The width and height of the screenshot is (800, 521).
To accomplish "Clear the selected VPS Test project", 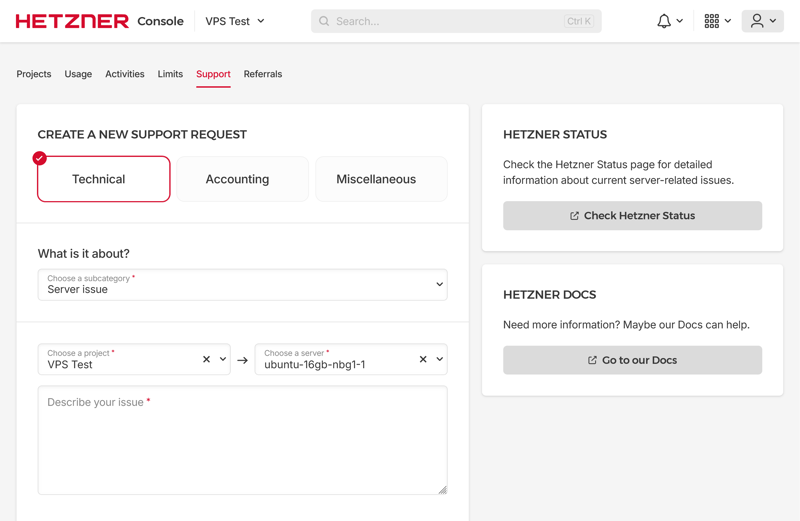I will point(207,360).
